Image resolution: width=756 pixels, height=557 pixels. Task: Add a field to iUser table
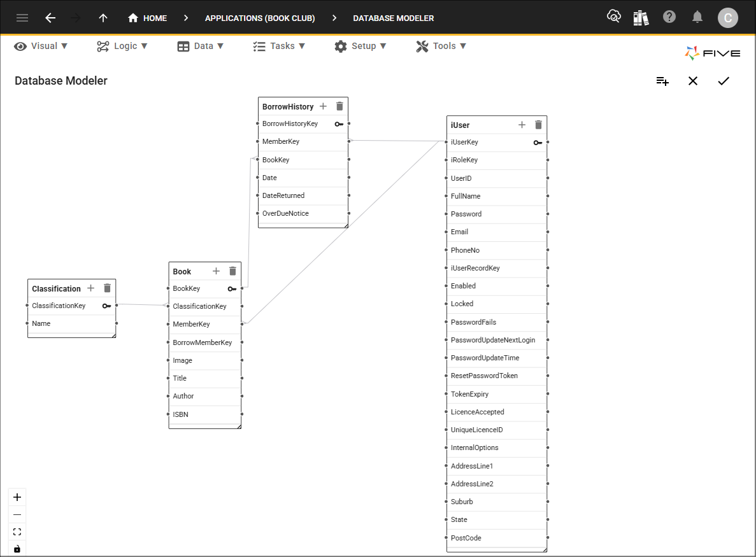coord(522,125)
